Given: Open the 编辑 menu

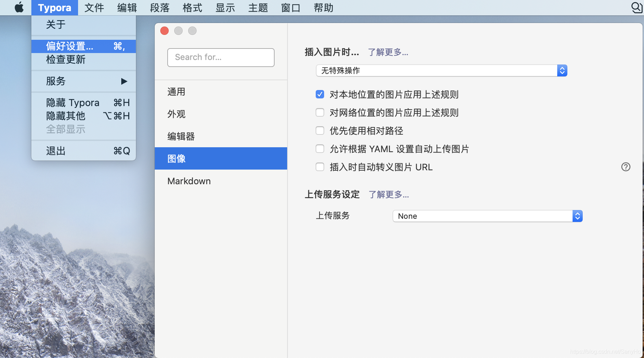Looking at the screenshot, I should (x=127, y=8).
